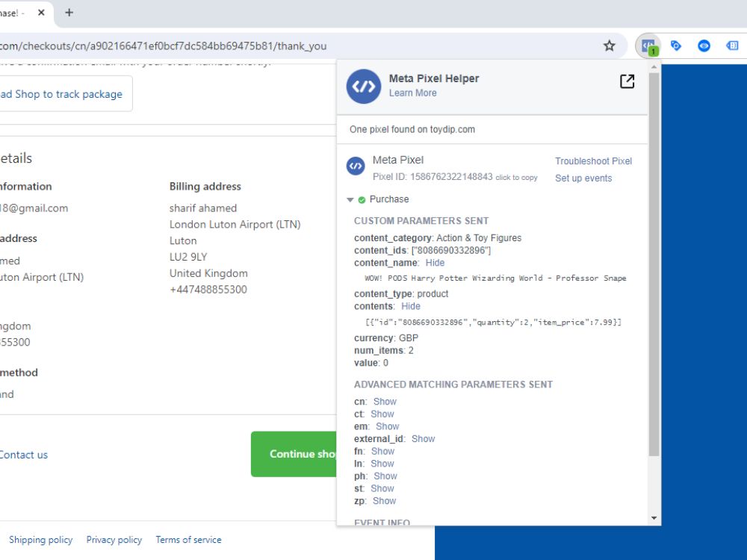Click the green Purchase status checkmark

point(362,200)
